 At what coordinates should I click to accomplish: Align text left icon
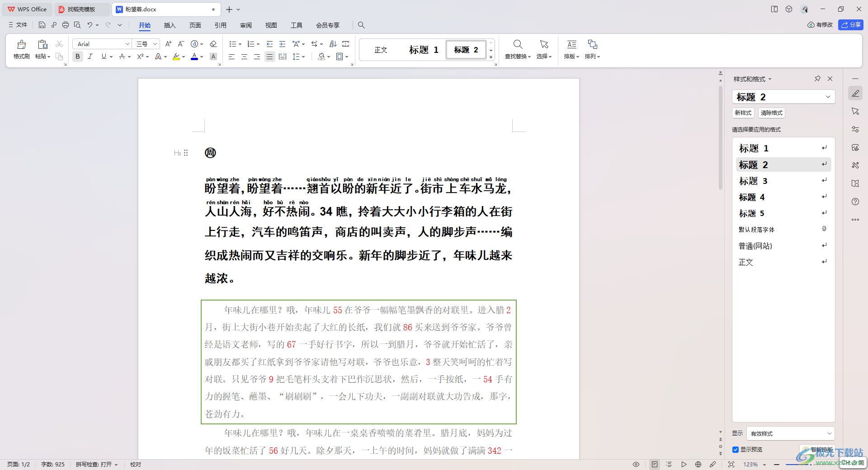tap(231, 56)
